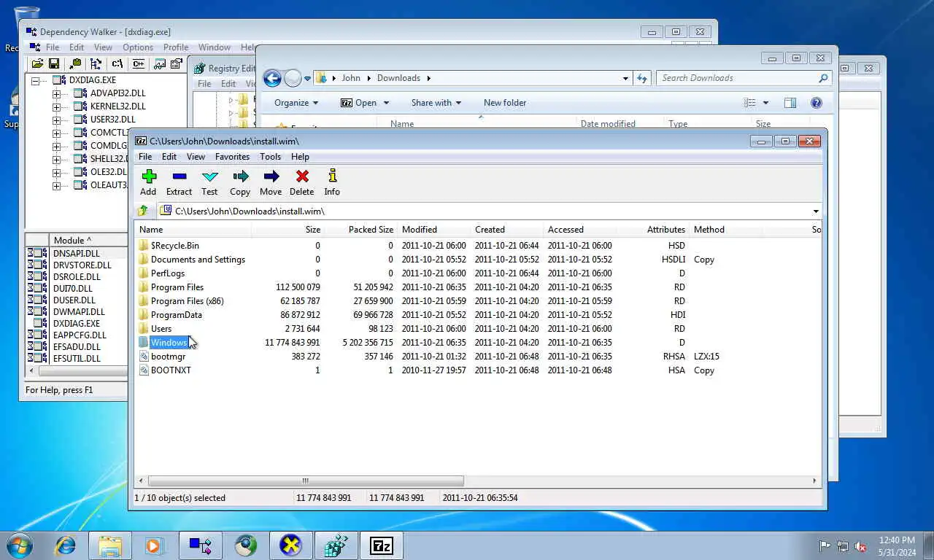The width and height of the screenshot is (934, 560).
Task: Open Windows Explorer from the taskbar
Action: tap(110, 545)
